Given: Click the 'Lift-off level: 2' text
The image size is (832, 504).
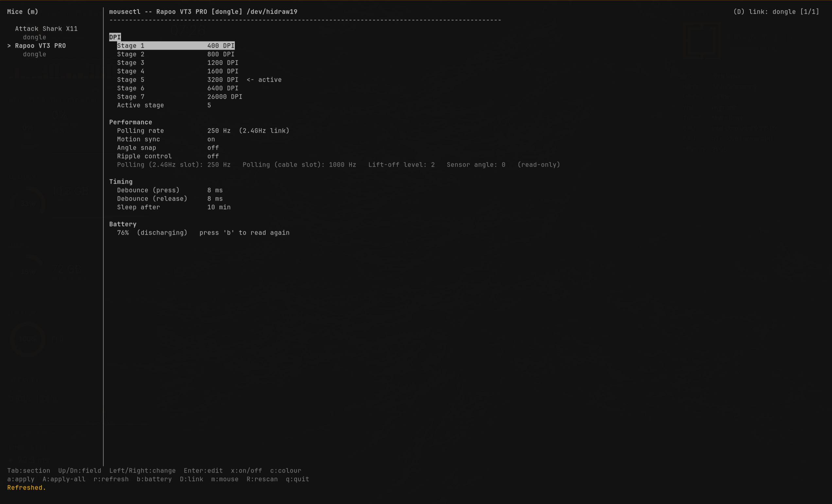Looking at the screenshot, I should coord(402,165).
